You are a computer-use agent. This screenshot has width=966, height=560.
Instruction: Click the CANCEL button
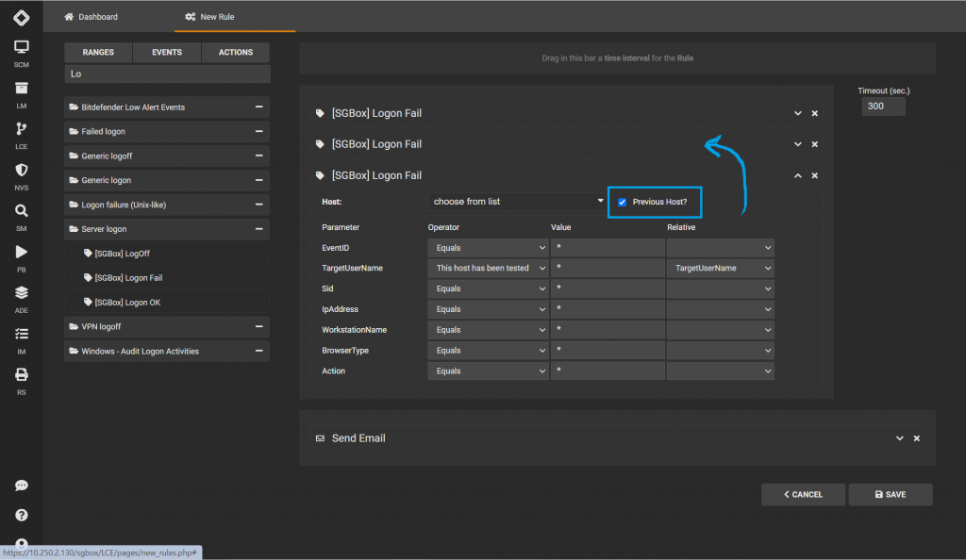point(803,495)
